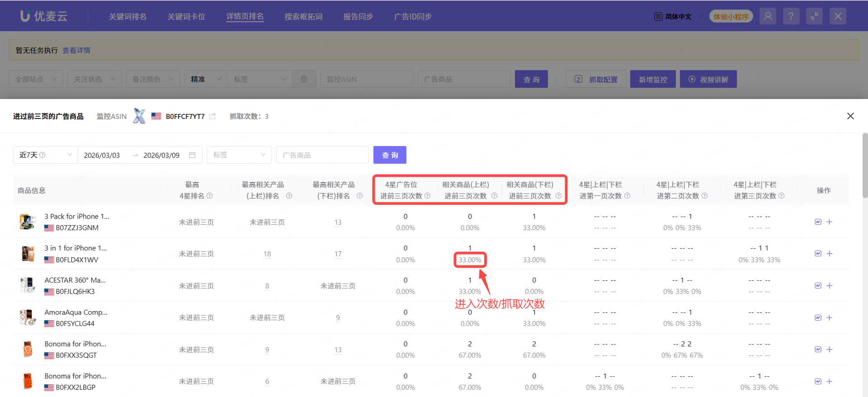Open the help question-mark icon

point(791,16)
